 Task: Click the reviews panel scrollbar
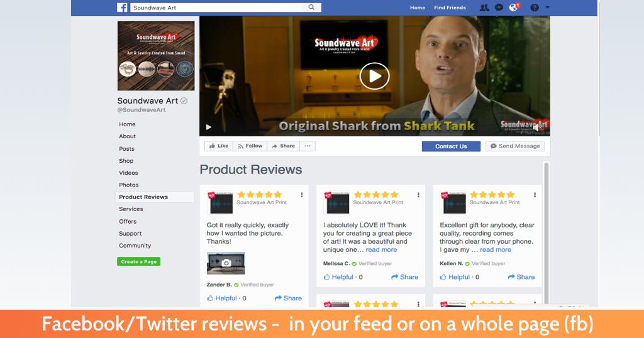(x=547, y=234)
